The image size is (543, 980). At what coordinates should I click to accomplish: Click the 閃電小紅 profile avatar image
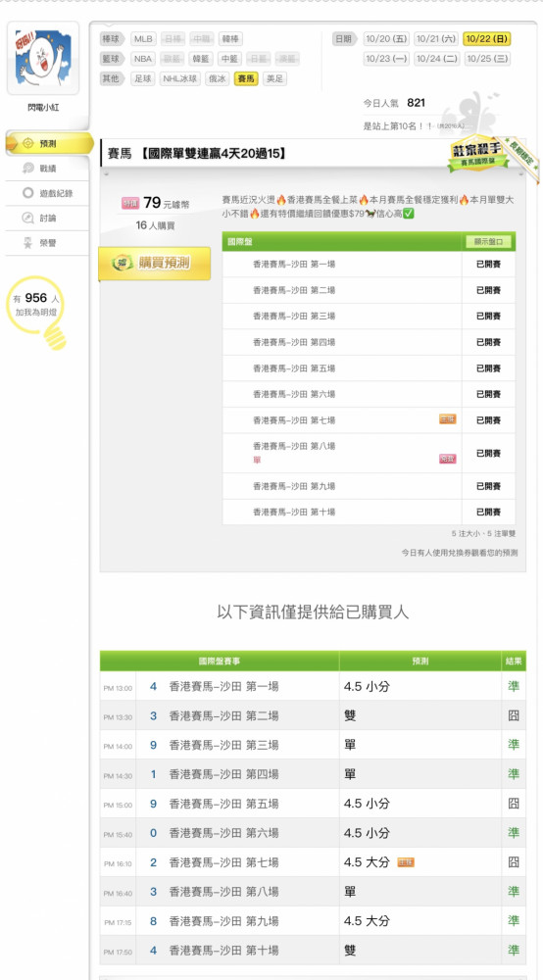43,58
